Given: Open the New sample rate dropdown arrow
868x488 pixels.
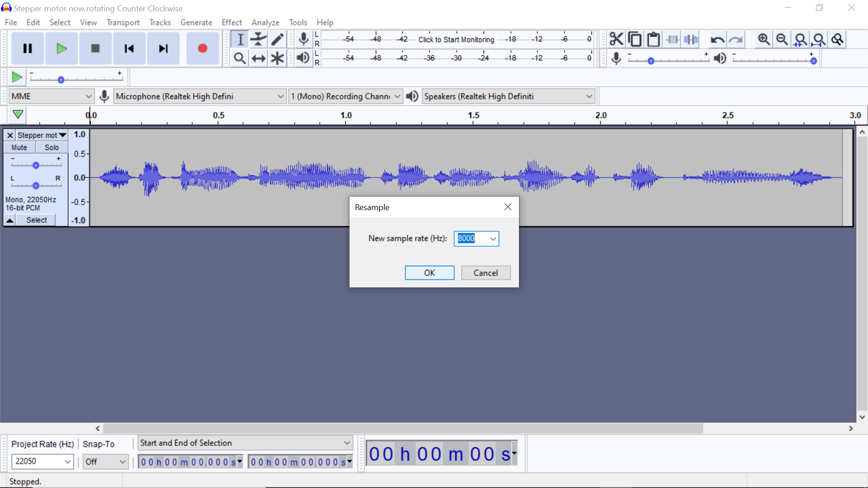Looking at the screenshot, I should [493, 239].
